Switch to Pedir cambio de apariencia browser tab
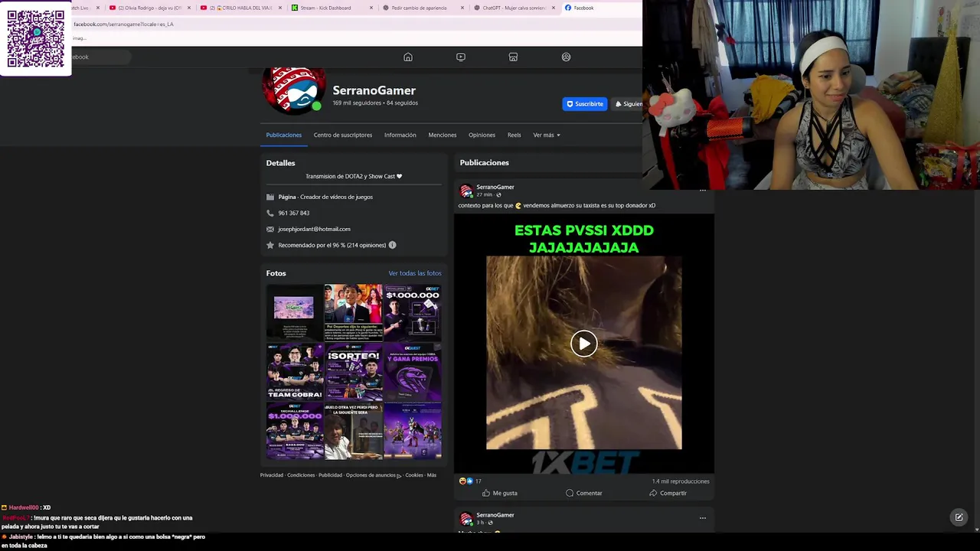 422,8
